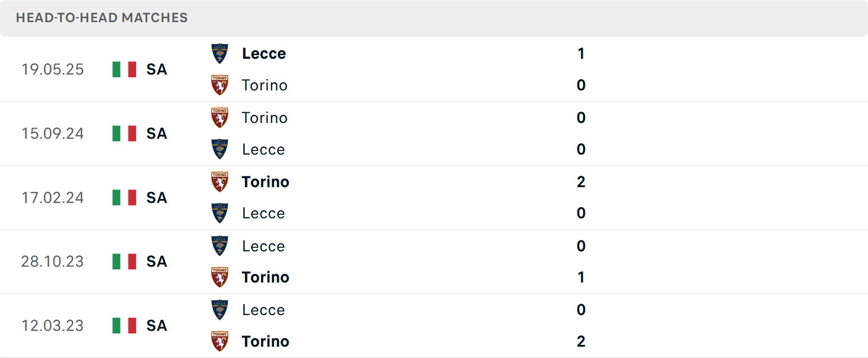Open the 19.05.25 match date

(52, 70)
